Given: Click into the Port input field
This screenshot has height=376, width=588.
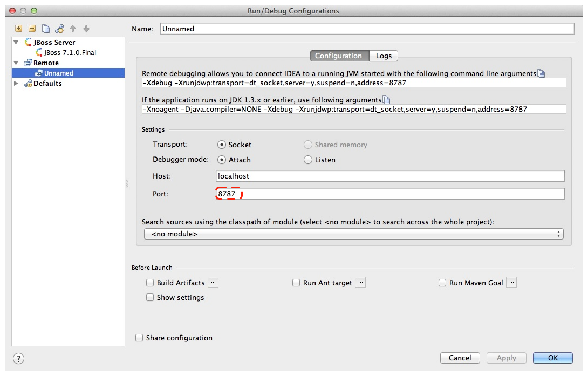Looking at the screenshot, I should [389, 194].
